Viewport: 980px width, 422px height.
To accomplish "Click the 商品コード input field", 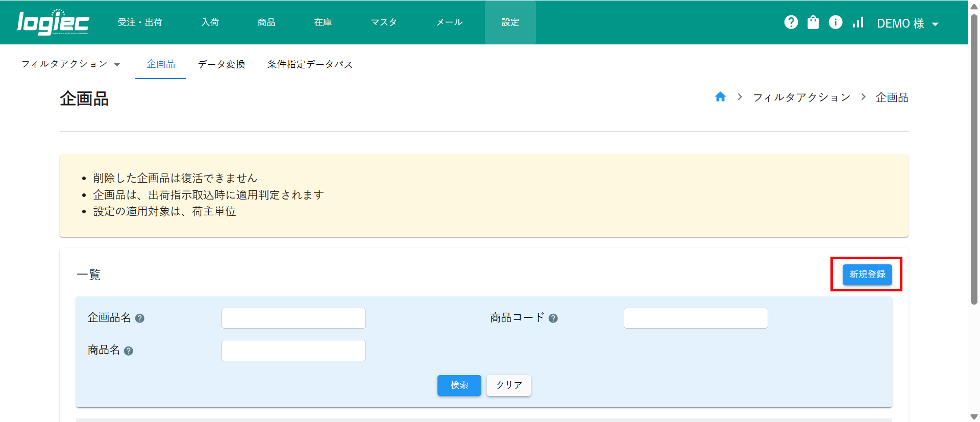I will pyautogui.click(x=695, y=318).
